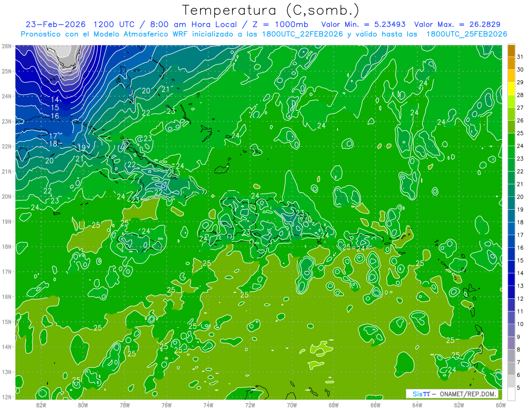
Task: Click the colorbar label 28
Action: (520, 95)
